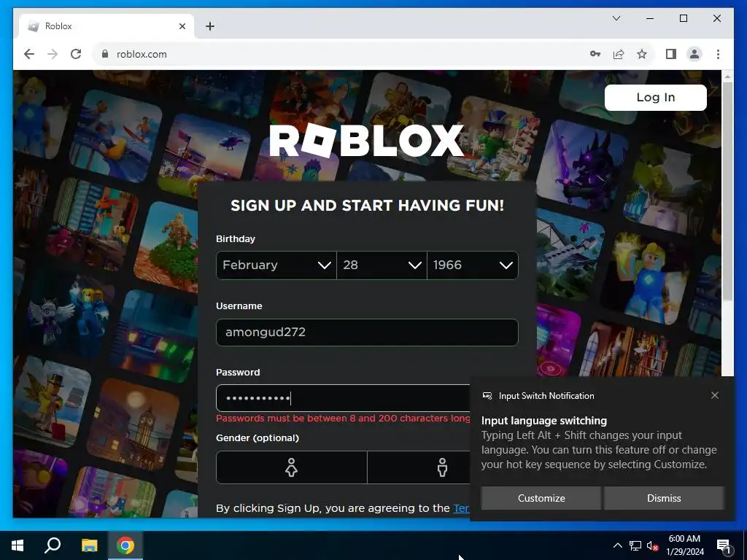Viewport: 747px width, 560px height.
Task: Click the Birthday label
Action: [x=236, y=238]
